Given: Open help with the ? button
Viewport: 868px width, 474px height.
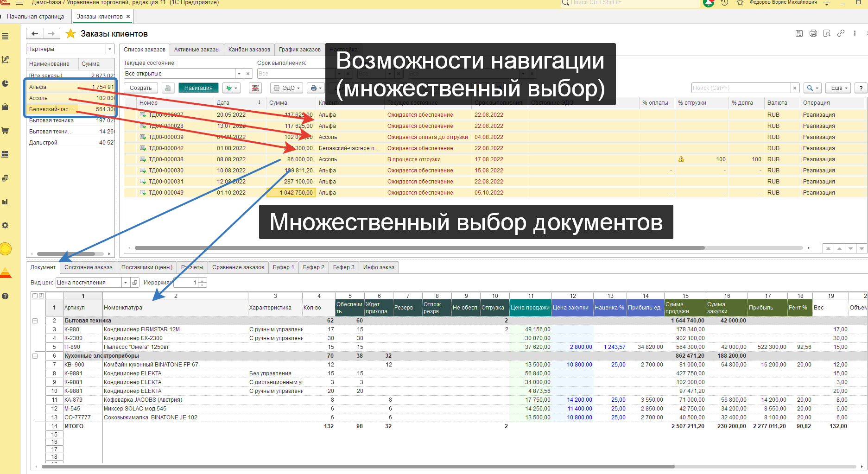Looking at the screenshot, I should (x=861, y=88).
